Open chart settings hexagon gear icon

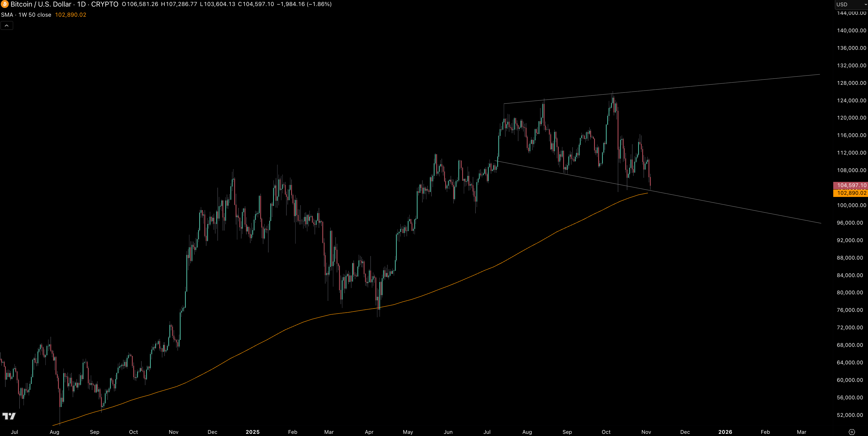coord(852,432)
